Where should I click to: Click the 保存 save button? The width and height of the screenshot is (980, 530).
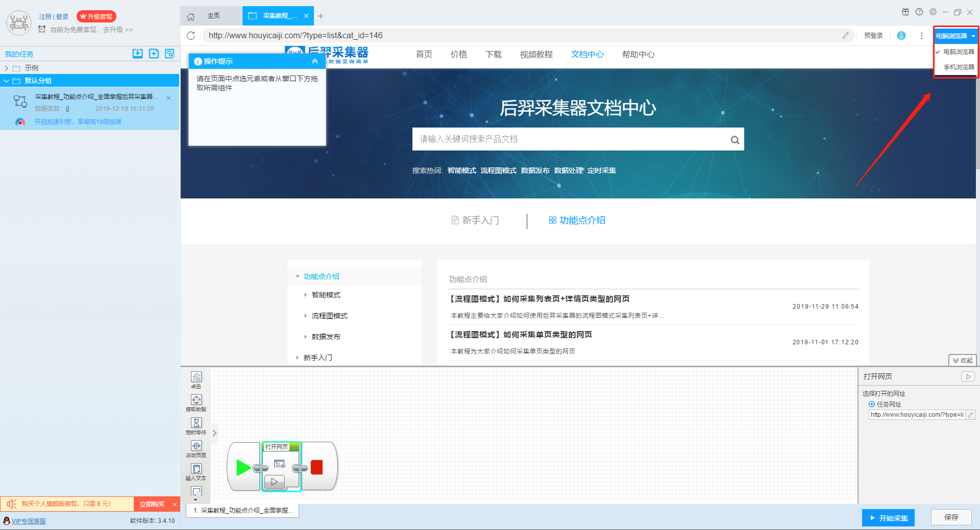pos(951,517)
